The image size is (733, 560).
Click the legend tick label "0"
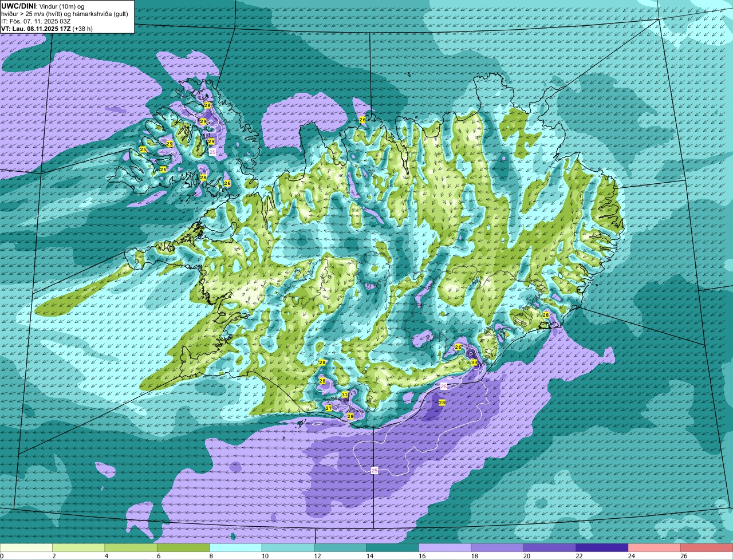pyautogui.click(x=2, y=556)
